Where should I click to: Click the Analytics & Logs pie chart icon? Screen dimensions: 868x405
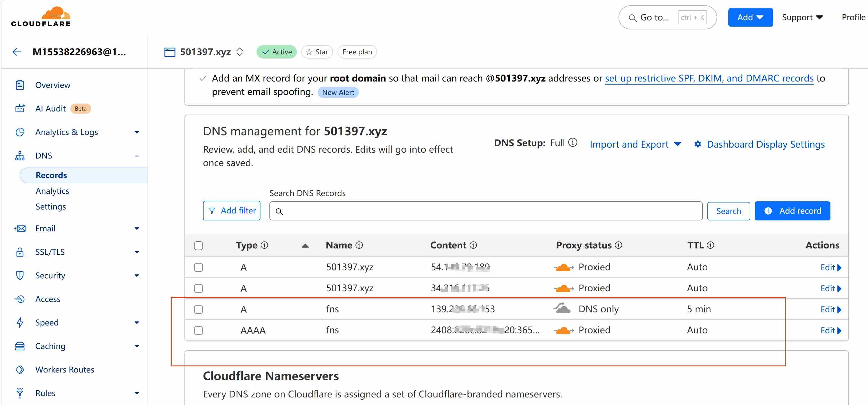click(20, 132)
